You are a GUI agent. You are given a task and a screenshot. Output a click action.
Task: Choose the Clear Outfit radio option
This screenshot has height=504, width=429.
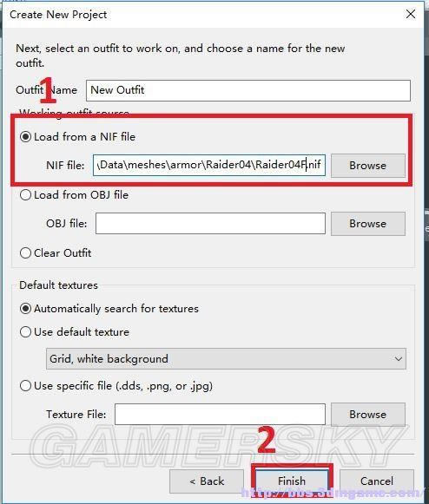[26, 253]
